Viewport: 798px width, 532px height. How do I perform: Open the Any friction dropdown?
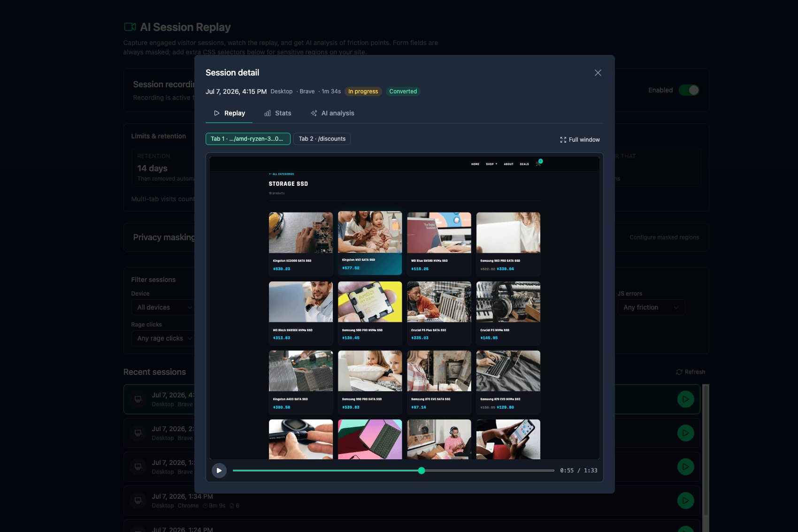coord(651,307)
